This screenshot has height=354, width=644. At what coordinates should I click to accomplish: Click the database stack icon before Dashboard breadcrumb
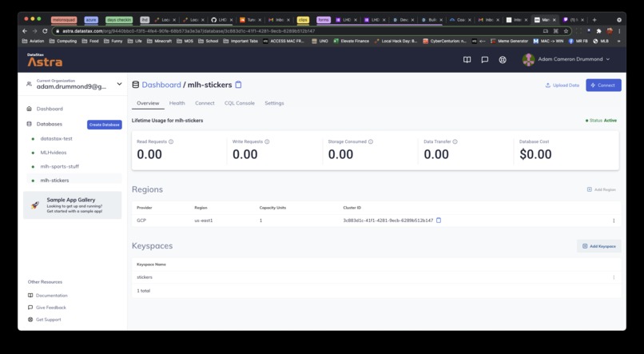[136, 85]
